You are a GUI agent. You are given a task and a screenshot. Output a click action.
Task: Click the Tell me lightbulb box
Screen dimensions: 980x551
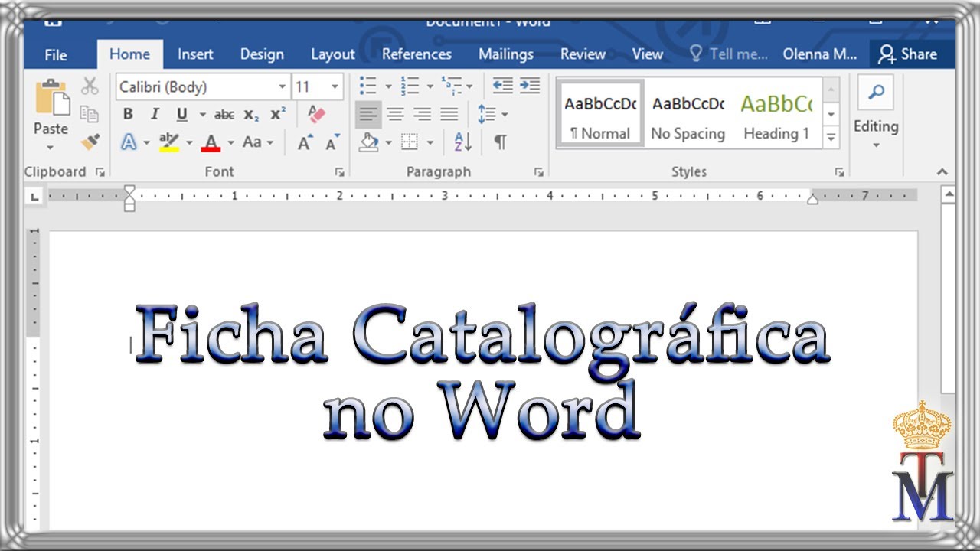pyautogui.click(x=730, y=54)
